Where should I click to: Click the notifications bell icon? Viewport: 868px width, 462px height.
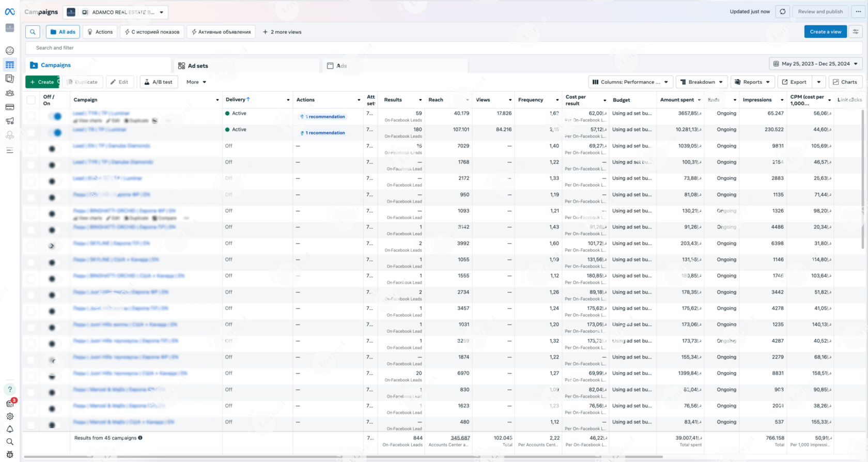(10, 429)
